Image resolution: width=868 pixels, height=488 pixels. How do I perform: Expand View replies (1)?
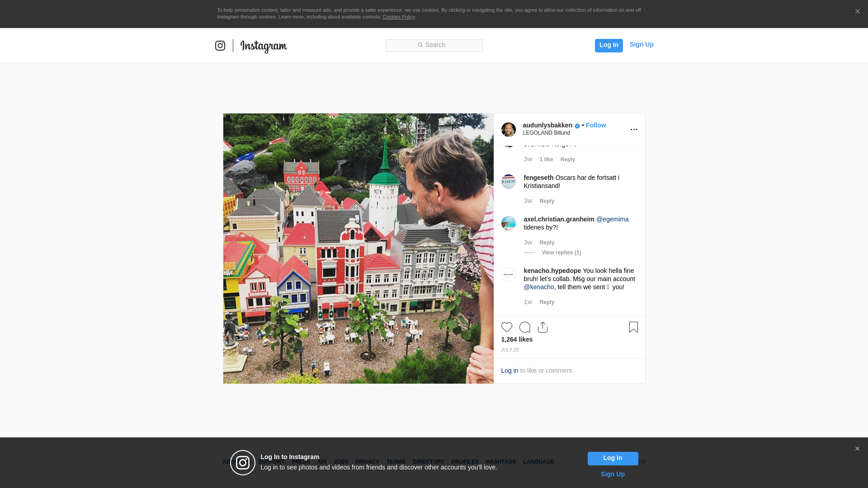click(x=561, y=253)
